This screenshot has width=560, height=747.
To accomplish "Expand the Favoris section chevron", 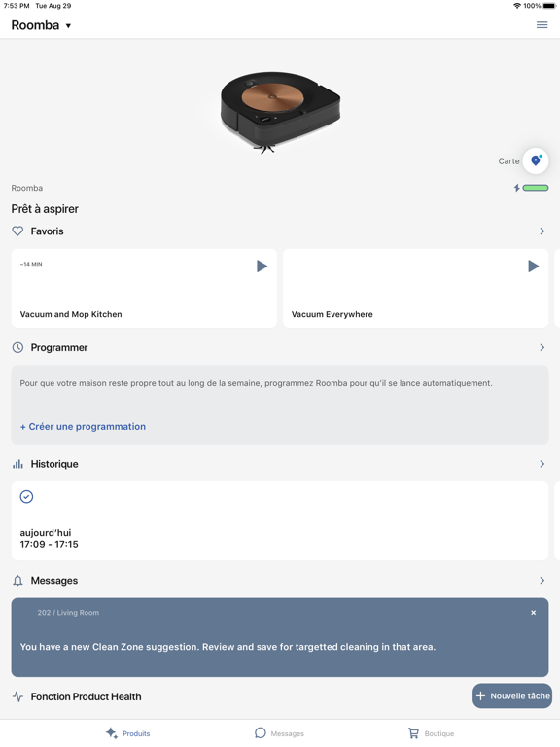I will 542,231.
